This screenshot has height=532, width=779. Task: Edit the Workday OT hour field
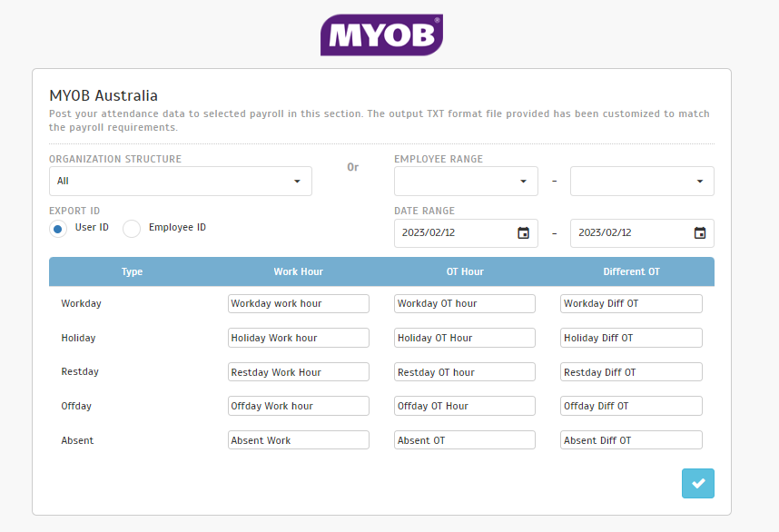465,303
